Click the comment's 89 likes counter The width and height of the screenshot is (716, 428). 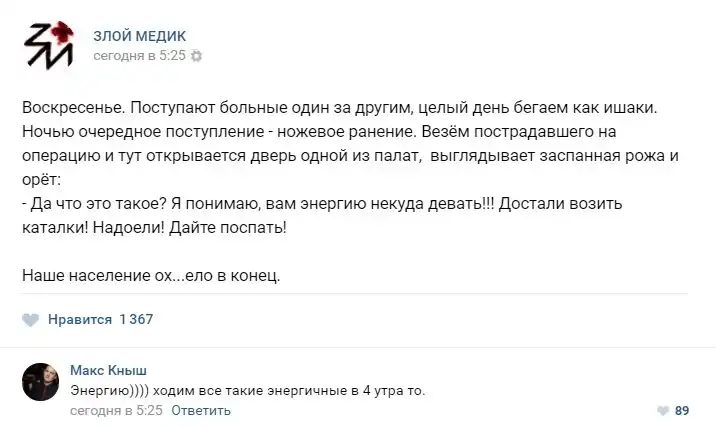tap(682, 410)
